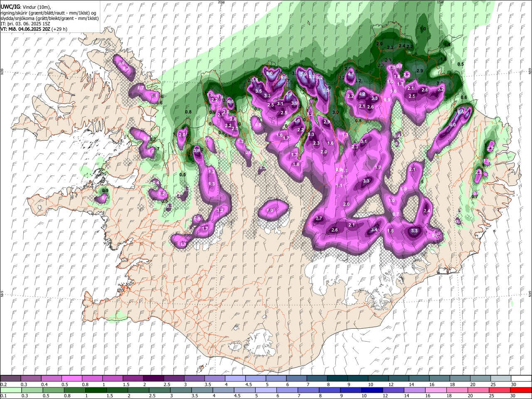Click the 'slydda/snjókoma' legend description line

[x=50, y=18]
